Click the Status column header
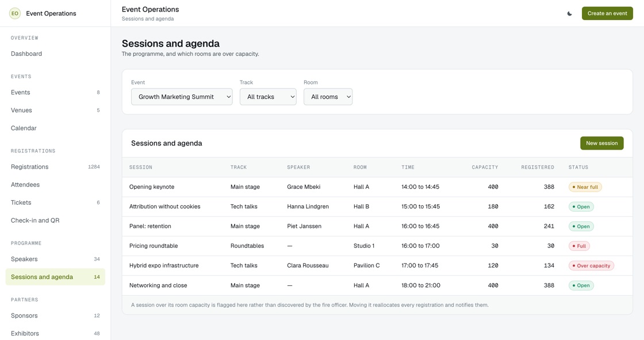 578,167
